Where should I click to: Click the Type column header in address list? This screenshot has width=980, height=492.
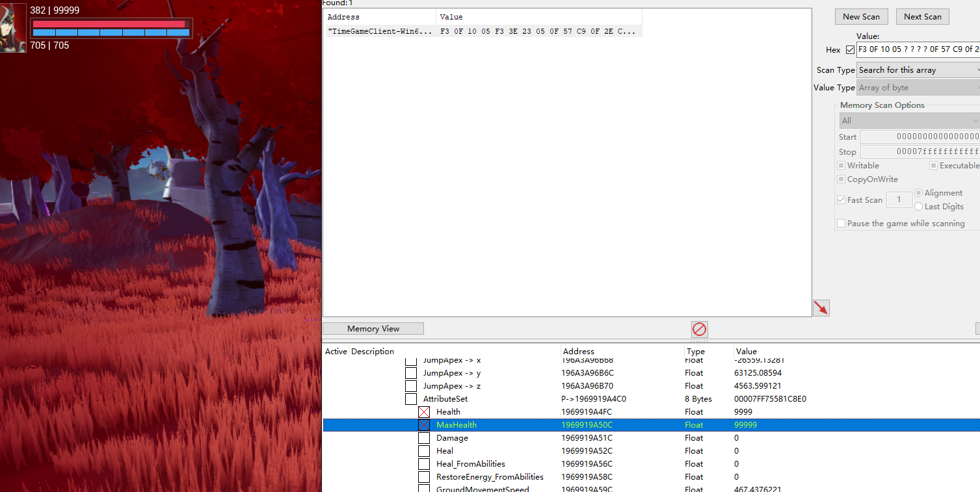tap(696, 352)
